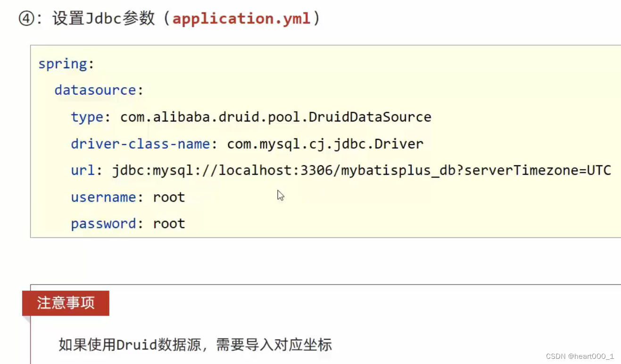Click the application.yml filename in heading

(242, 18)
